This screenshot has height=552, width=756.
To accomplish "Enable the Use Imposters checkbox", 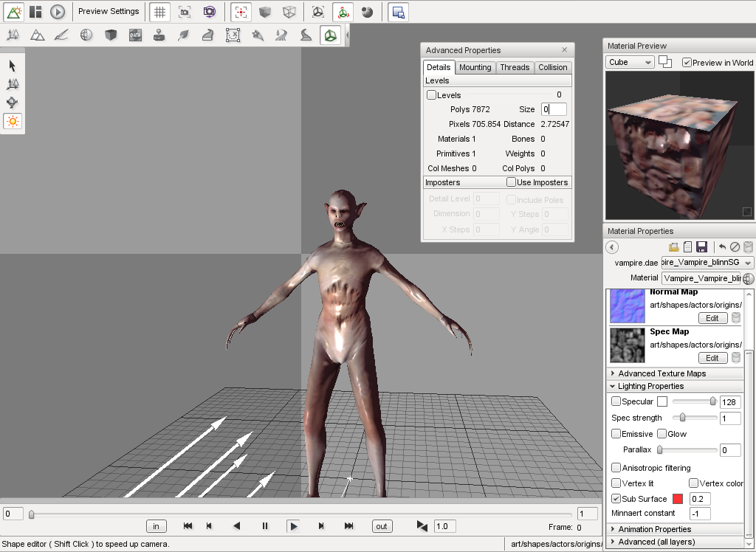I will click(511, 182).
